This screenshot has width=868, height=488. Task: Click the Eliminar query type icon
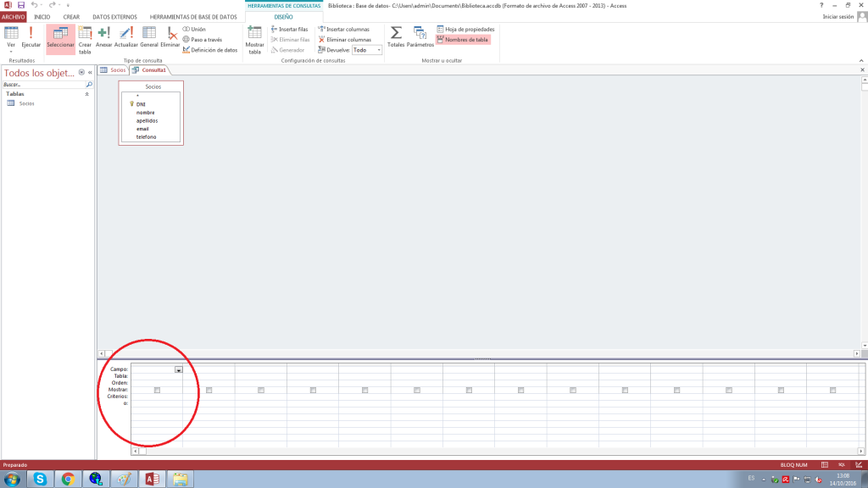click(170, 37)
